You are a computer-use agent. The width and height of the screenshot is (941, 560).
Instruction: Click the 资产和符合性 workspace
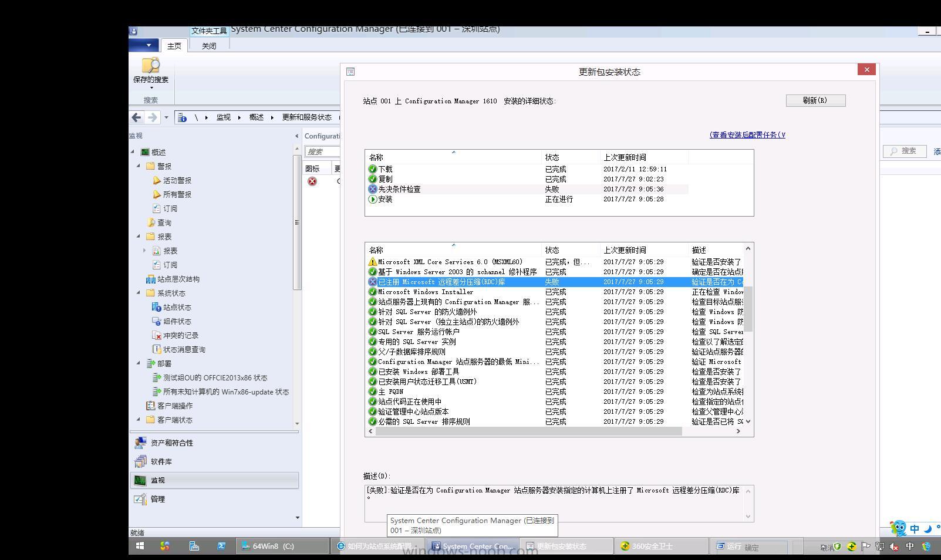214,443
